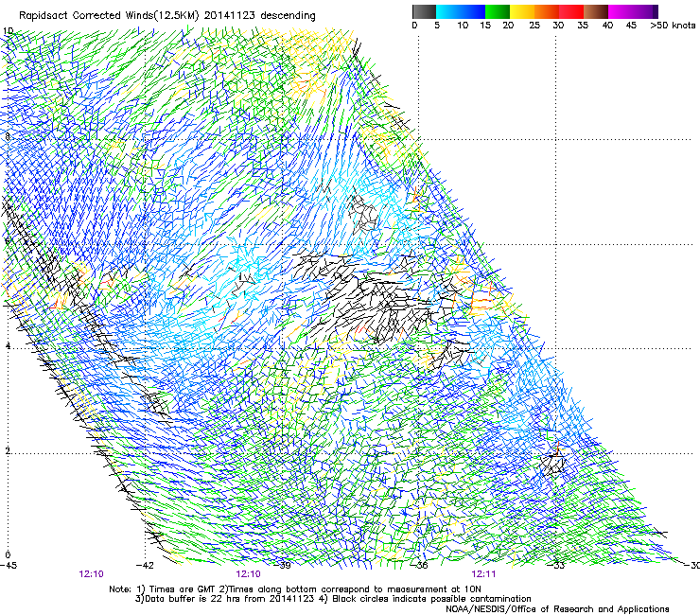Select the "30" label under the color legend
Screen dimensions: 700x615
(558, 26)
